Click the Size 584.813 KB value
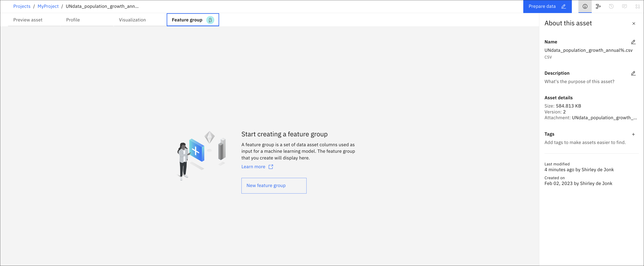This screenshot has height=266, width=644. click(568, 106)
